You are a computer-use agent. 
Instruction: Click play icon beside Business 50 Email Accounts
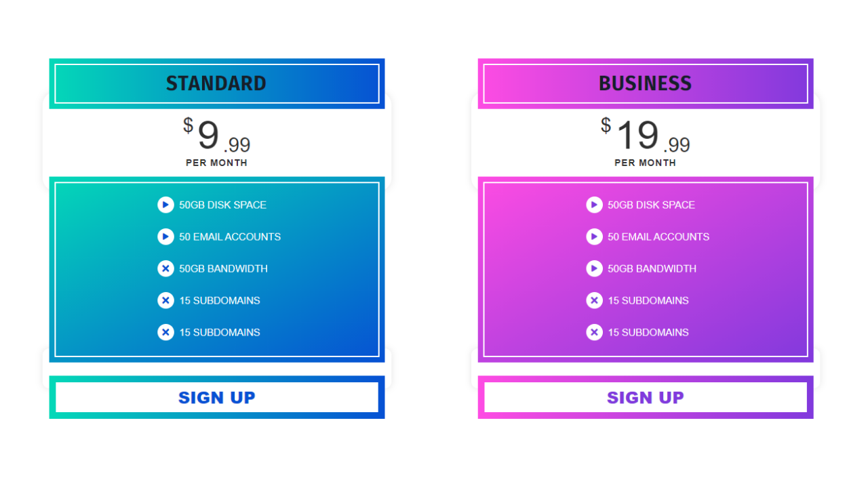tap(594, 237)
